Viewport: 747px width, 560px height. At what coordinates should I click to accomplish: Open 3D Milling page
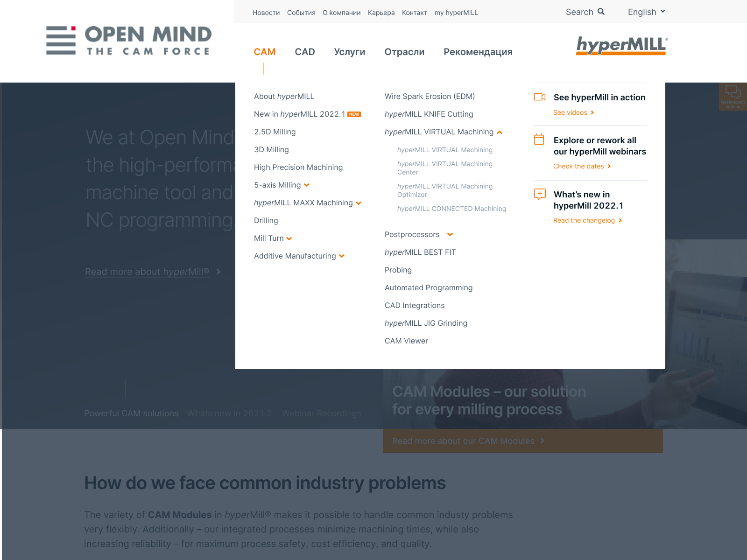pos(271,150)
